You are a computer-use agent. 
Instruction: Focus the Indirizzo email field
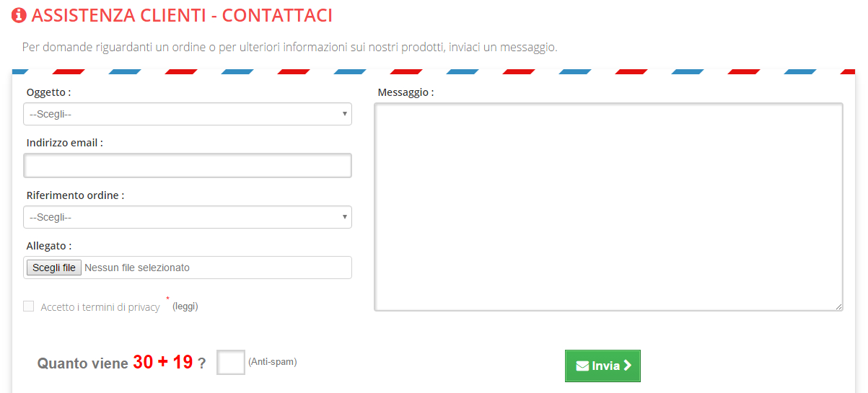point(188,166)
